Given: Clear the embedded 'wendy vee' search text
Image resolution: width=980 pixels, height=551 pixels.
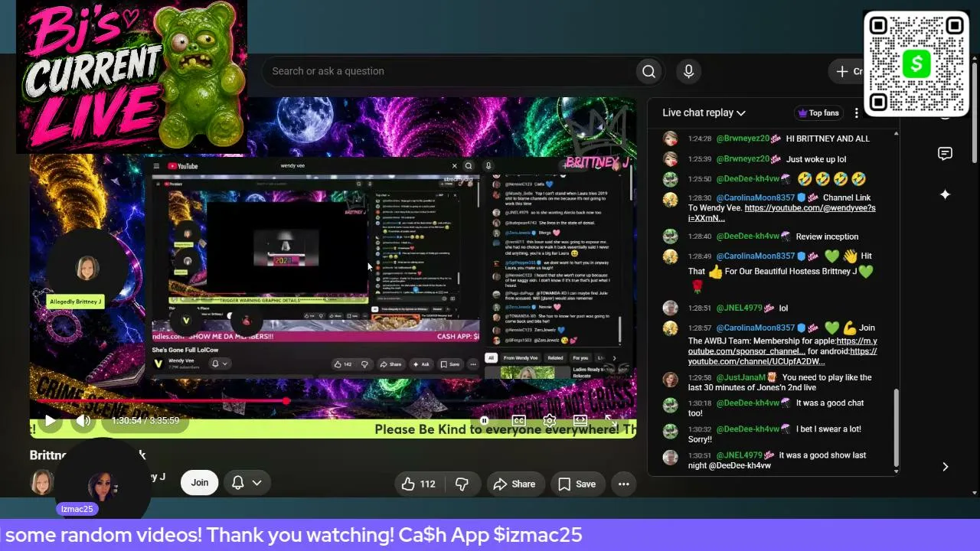Looking at the screenshot, I should (x=454, y=165).
